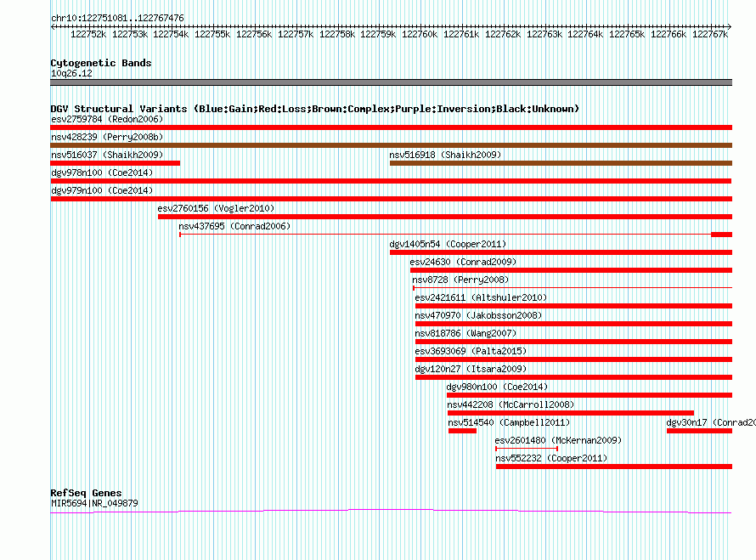Click the 122759k ruler tick label

click(378, 34)
